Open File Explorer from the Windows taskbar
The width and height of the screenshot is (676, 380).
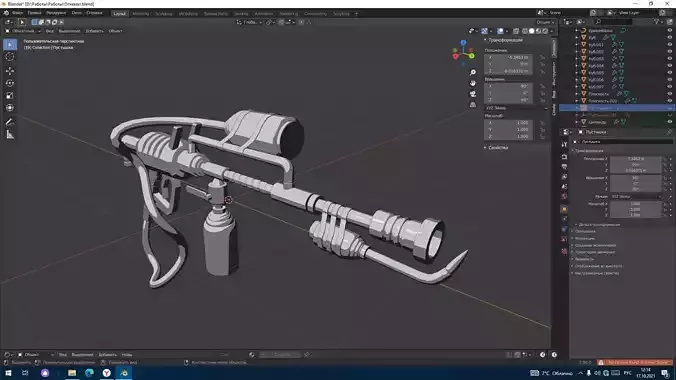[x=72, y=373]
